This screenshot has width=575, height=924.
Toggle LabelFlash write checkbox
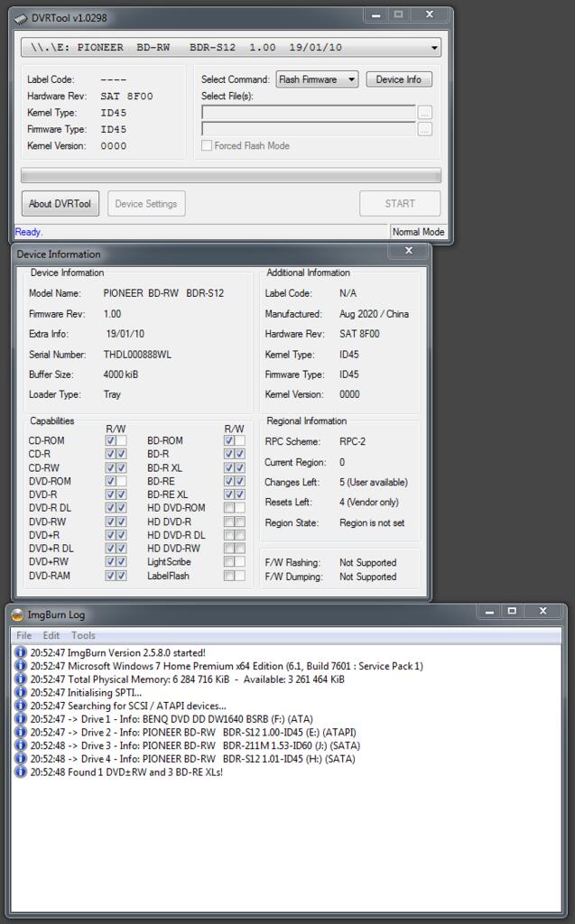coord(239,575)
